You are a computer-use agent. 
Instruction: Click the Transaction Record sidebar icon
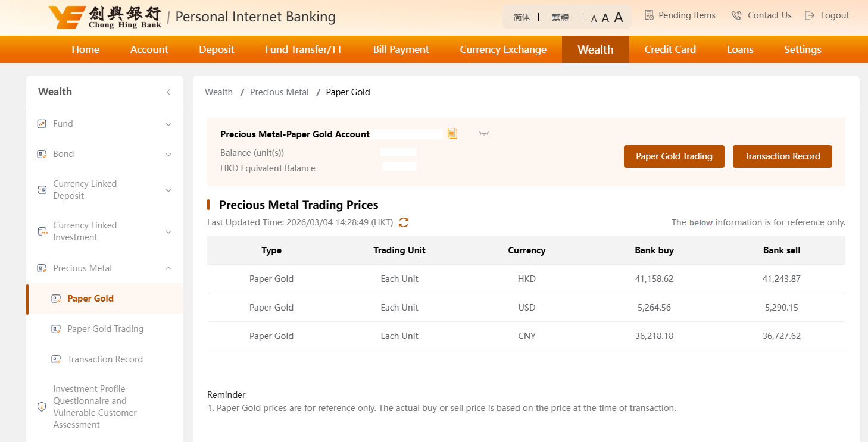[56, 359]
